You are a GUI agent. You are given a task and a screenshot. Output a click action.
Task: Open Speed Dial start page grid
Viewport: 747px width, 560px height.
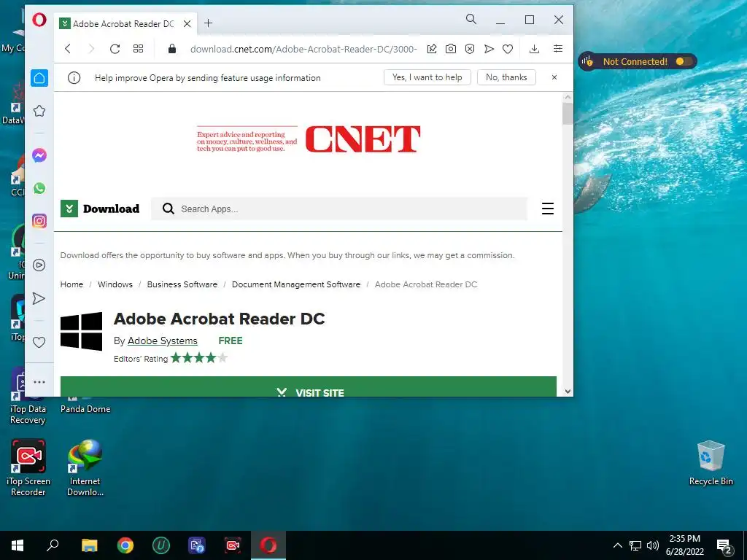click(138, 49)
